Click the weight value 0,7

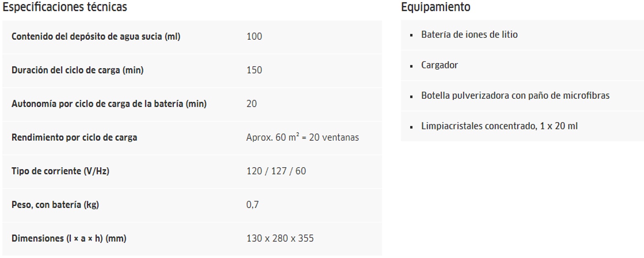[x=252, y=205]
